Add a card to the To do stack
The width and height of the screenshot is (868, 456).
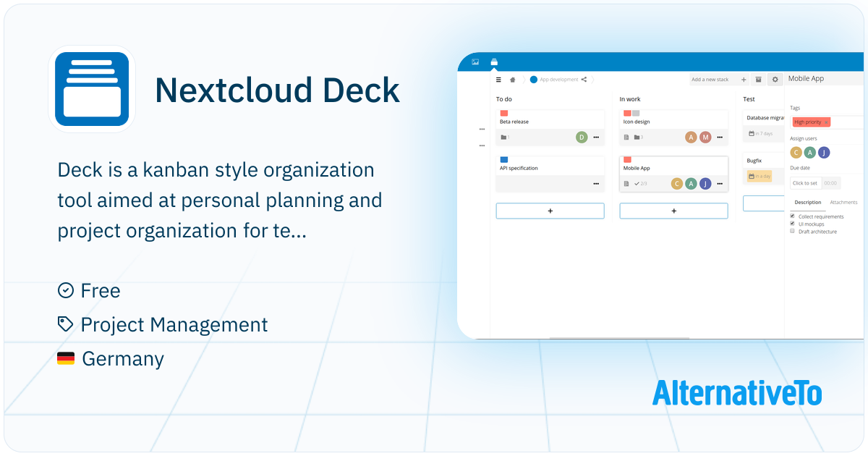[550, 211]
